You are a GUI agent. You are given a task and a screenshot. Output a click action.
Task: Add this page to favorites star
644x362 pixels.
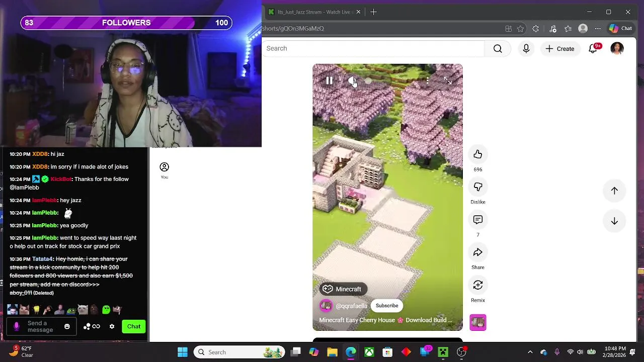click(x=521, y=29)
